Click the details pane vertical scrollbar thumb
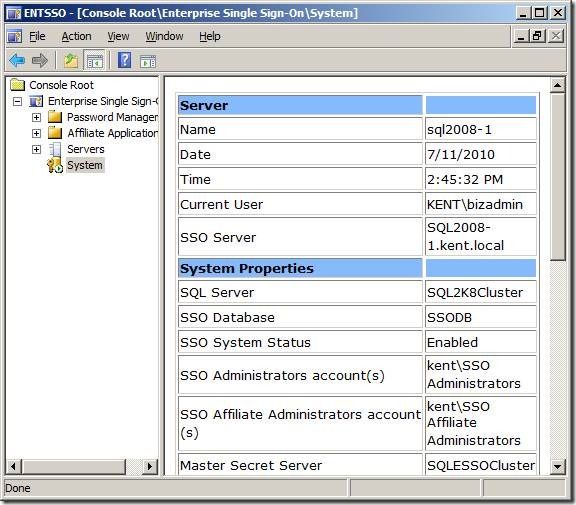 click(557, 177)
